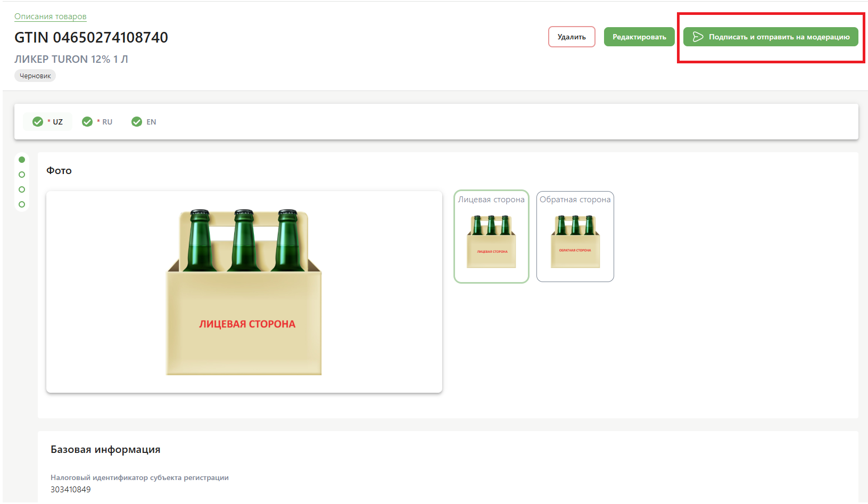Click the Черновик status badge
This screenshot has height=504, width=868.
click(35, 76)
